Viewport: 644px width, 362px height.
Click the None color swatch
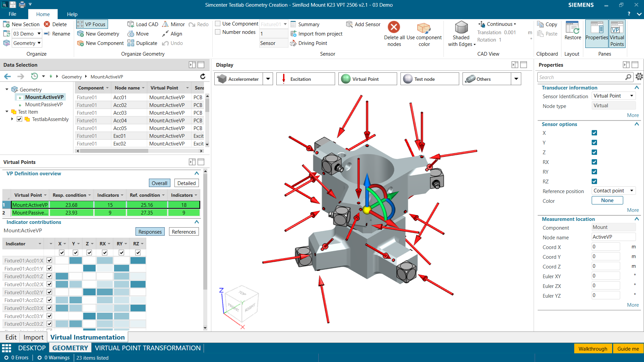coord(607,200)
